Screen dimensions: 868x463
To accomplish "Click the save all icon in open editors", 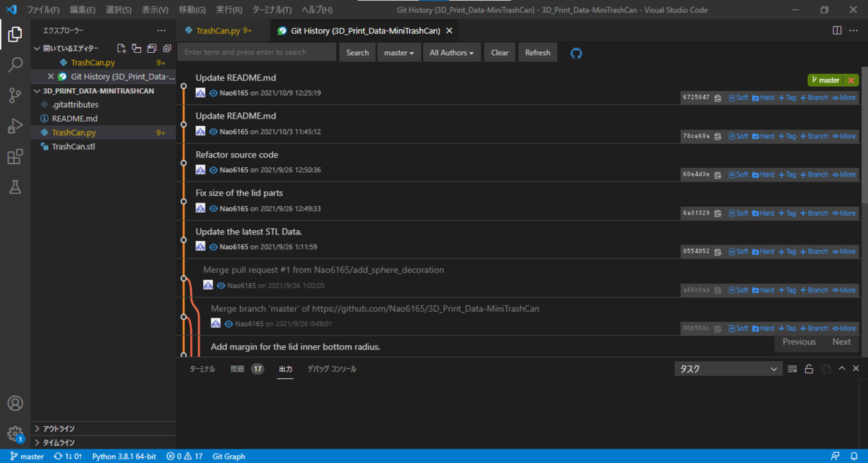I will (x=151, y=48).
